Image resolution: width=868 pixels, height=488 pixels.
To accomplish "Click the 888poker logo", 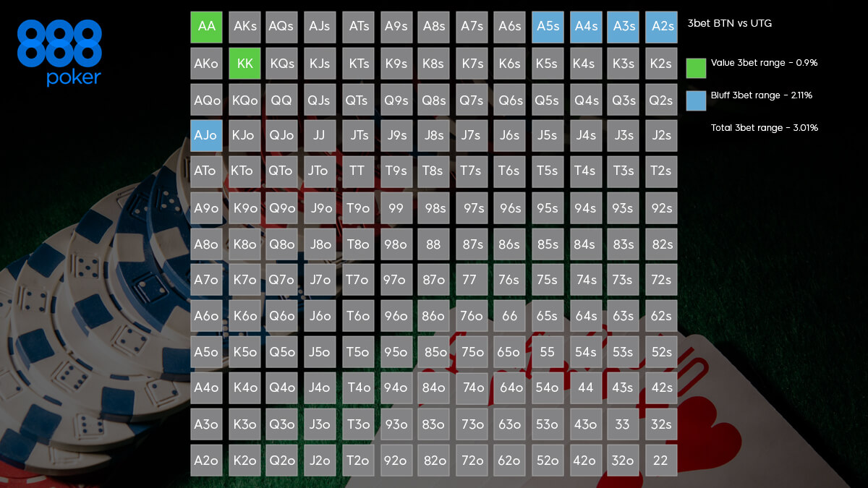I will coord(59,52).
